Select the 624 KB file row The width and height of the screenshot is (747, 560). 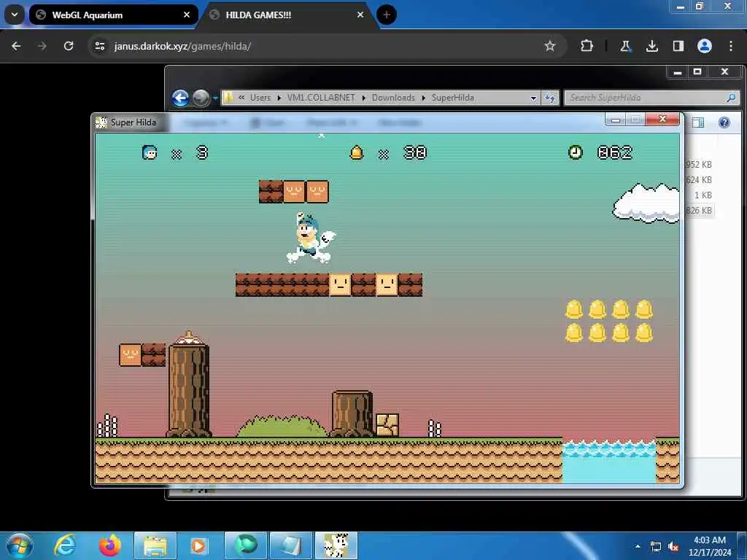698,180
